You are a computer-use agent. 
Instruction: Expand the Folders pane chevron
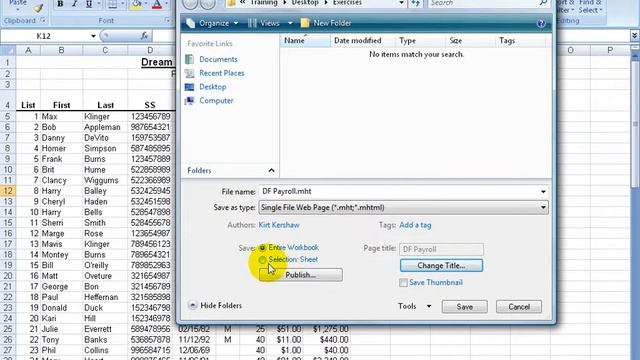[x=271, y=170]
